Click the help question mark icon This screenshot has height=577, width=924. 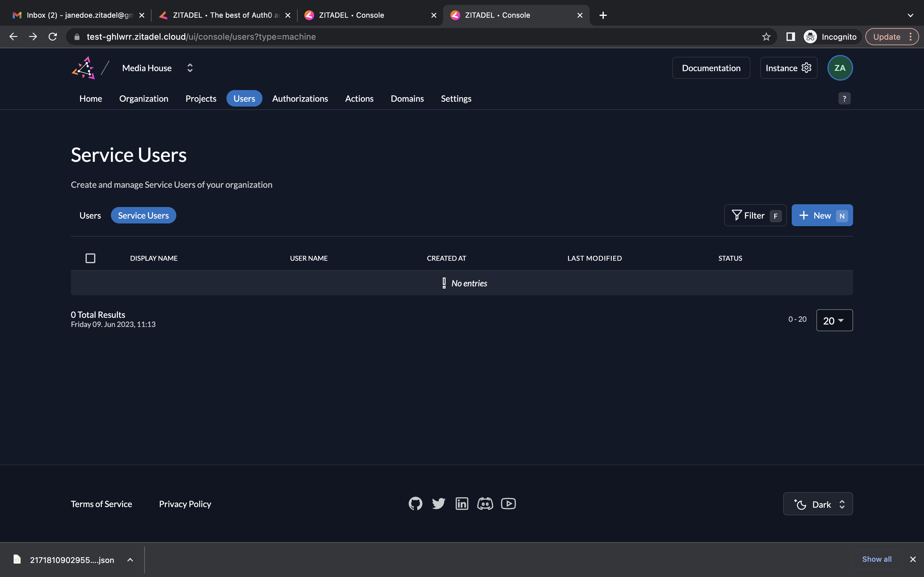click(x=844, y=98)
